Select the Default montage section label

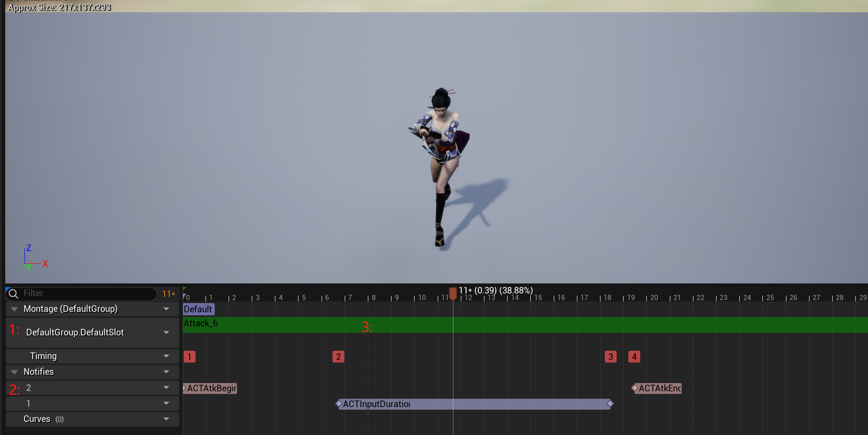coord(198,309)
